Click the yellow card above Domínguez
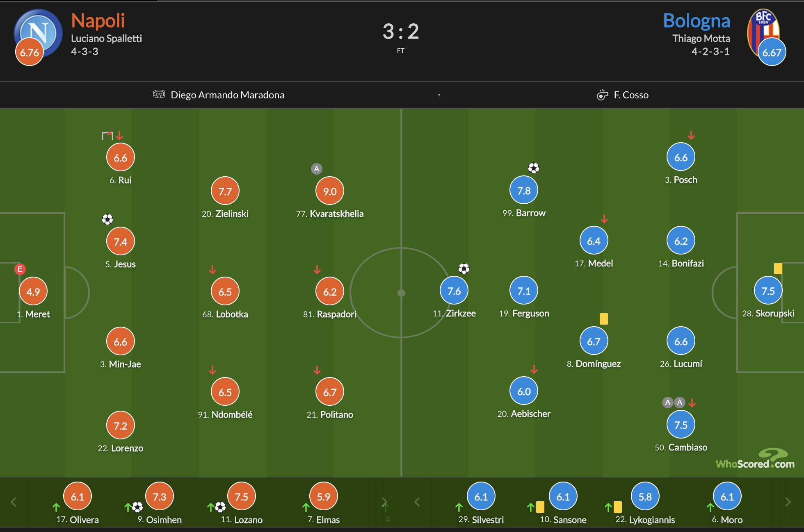 click(603, 318)
